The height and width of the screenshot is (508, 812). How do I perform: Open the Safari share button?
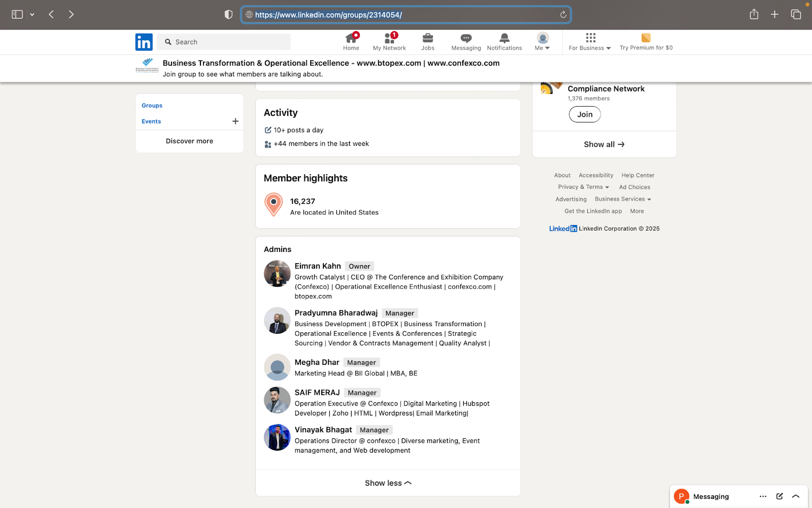(754, 14)
